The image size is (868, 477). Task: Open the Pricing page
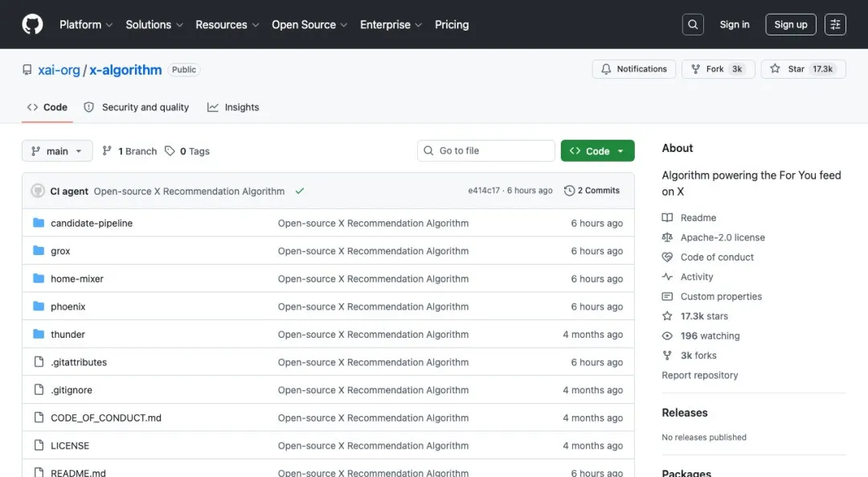tap(452, 24)
